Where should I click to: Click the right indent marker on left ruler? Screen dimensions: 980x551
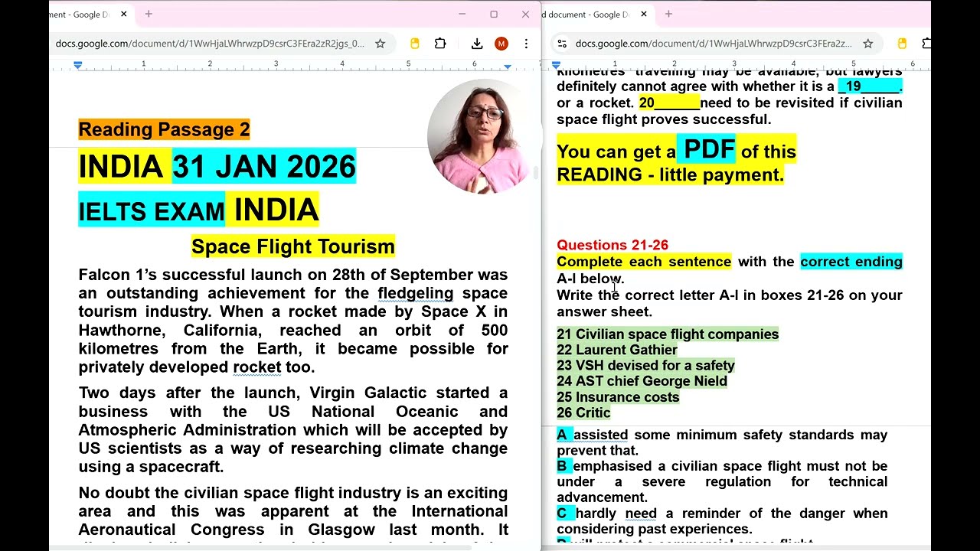508,67
